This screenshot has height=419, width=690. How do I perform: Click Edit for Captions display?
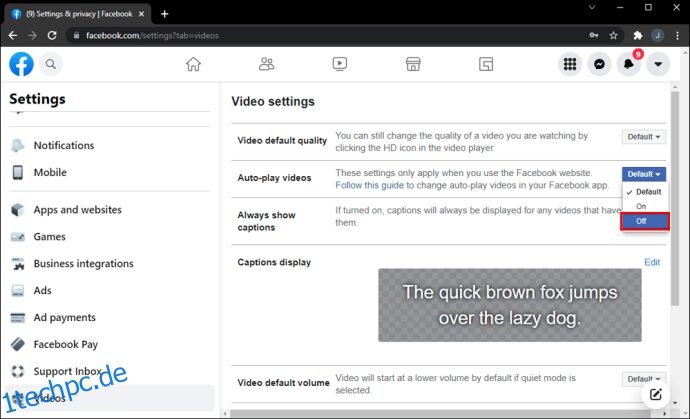[652, 262]
